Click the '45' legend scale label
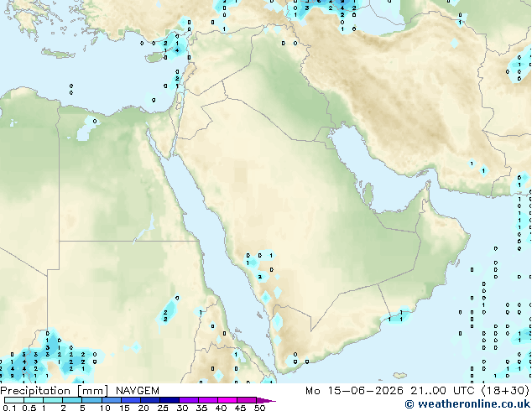Image resolution: width=532 pixels, height=411 pixels. tap(240, 408)
